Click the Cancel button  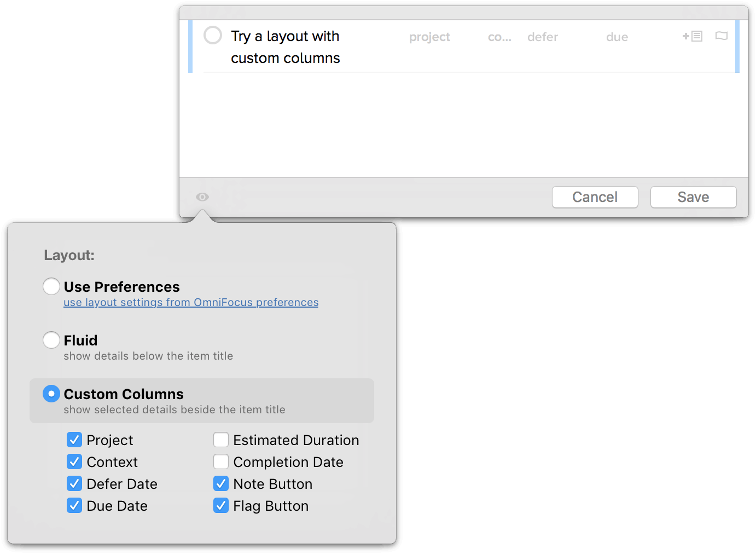point(595,197)
